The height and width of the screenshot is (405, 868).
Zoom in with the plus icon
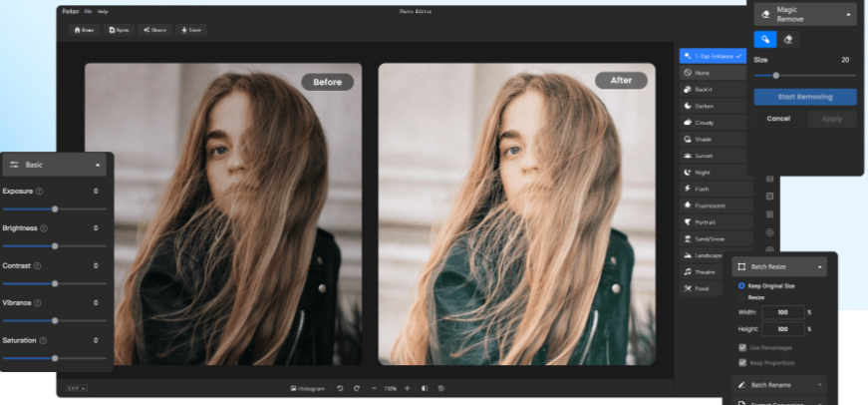pos(407,388)
